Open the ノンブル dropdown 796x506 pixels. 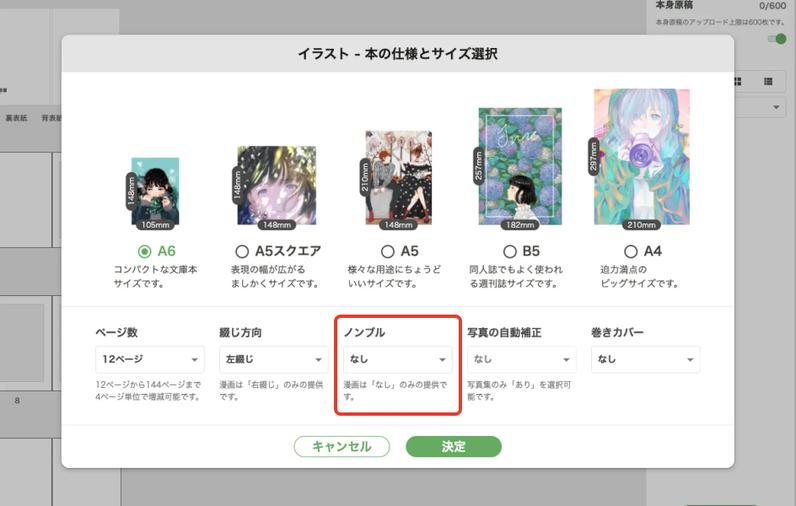pos(397,359)
